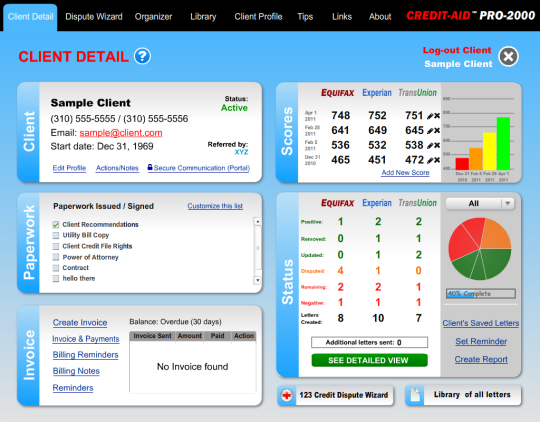Image resolution: width=540 pixels, height=422 pixels.
Task: Launch 123 Credit Dispute Wizard button
Action: pyautogui.click(x=335, y=395)
